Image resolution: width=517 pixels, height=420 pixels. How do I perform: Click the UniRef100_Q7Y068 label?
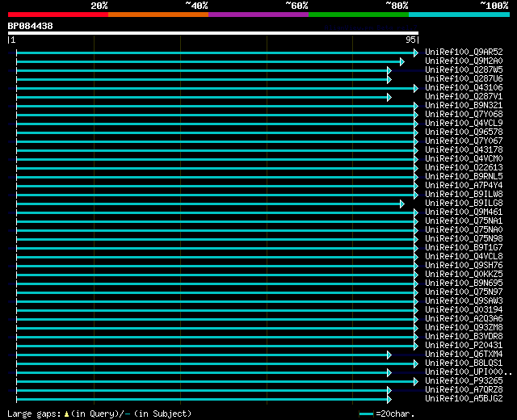click(464, 115)
